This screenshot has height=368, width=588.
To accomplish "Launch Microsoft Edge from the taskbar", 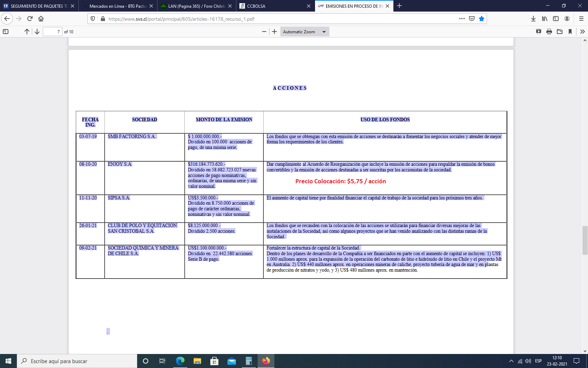I will pyautogui.click(x=180, y=361).
